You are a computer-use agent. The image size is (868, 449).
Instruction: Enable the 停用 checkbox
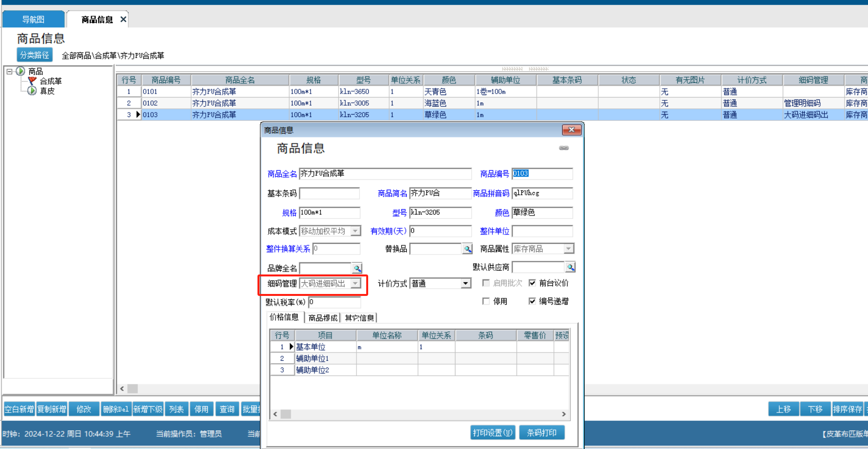click(486, 301)
